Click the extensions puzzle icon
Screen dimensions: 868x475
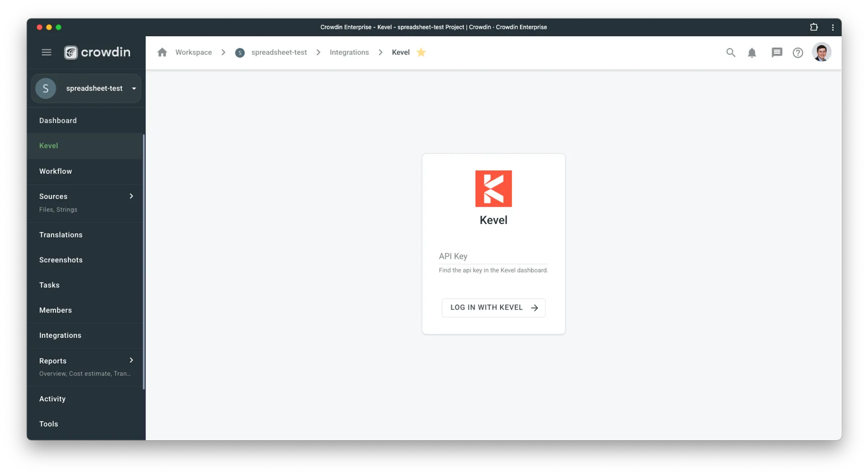pyautogui.click(x=814, y=27)
